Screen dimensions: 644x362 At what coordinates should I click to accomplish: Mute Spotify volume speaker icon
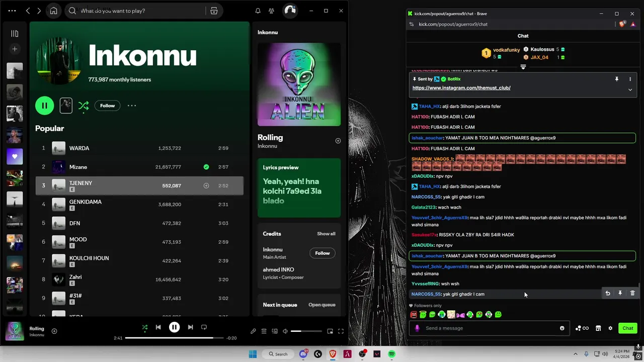coord(285,331)
